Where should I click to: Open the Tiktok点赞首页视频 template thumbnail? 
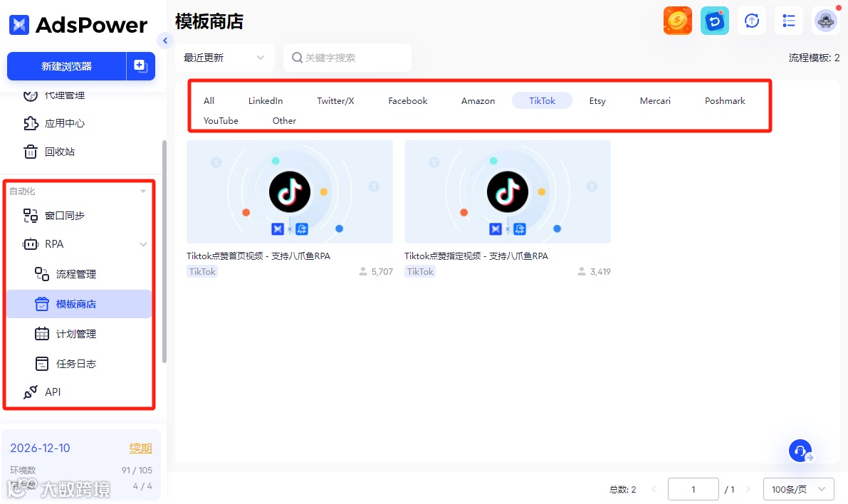pos(290,192)
